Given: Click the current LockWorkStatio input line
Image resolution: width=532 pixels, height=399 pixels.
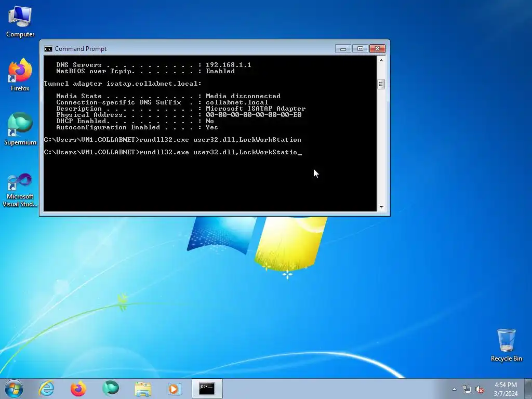Looking at the screenshot, I should [172, 152].
